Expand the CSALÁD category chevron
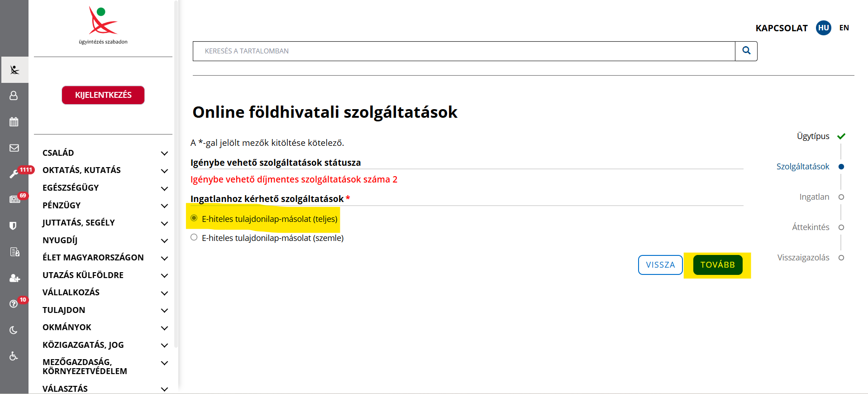868x394 pixels. tap(164, 154)
